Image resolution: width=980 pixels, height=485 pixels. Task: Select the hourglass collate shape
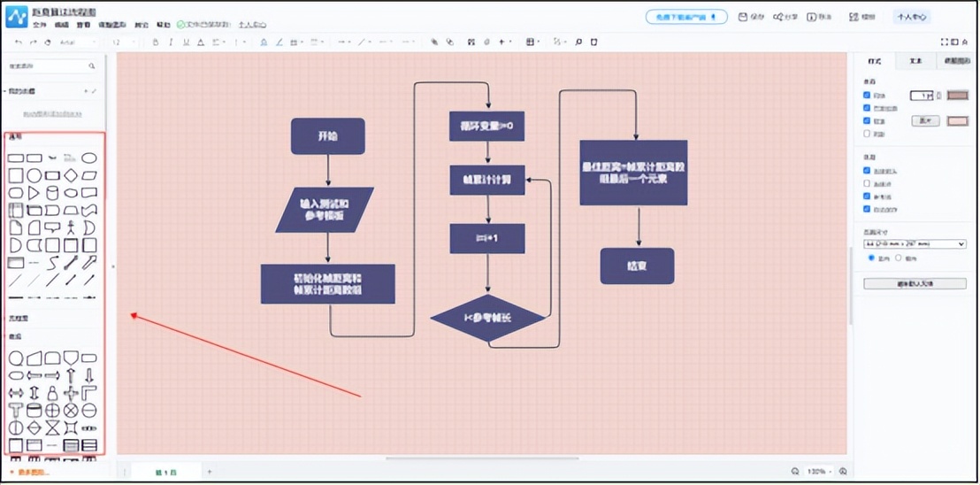click(52, 427)
